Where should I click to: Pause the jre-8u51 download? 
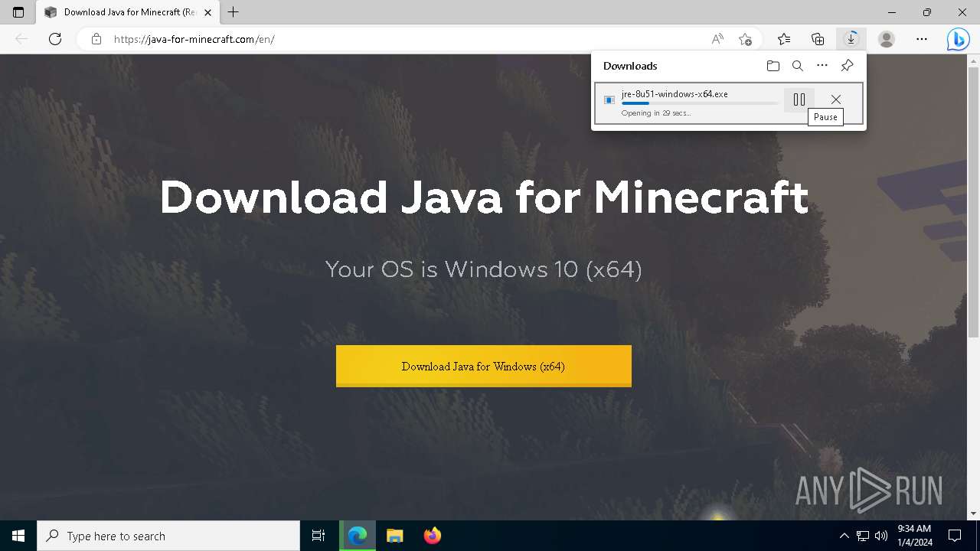[799, 99]
